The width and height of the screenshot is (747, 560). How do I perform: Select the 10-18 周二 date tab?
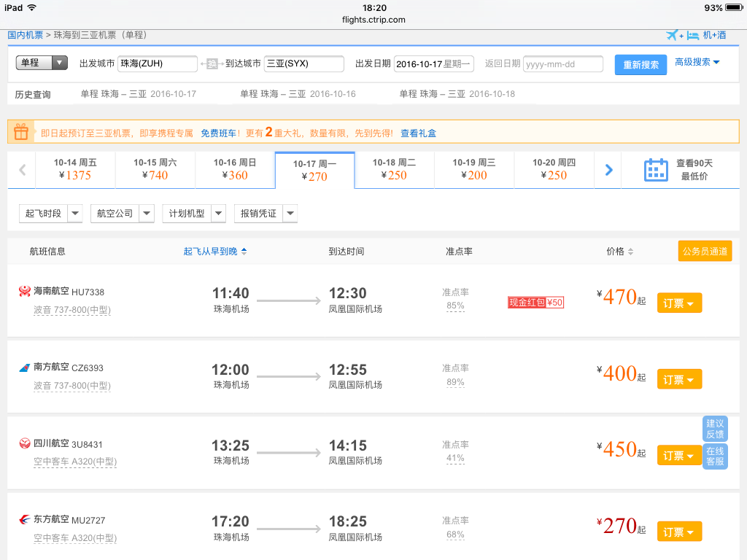[394, 169]
